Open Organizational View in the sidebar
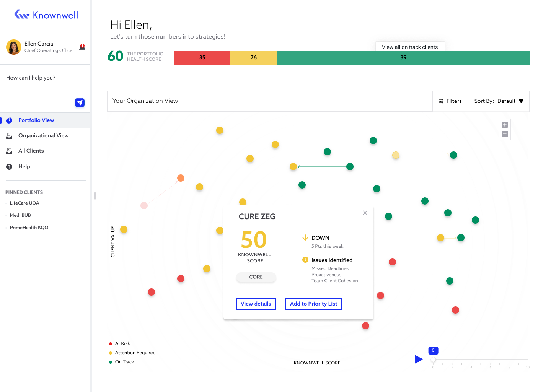Viewport: 551px width, 392px height. [x=46, y=135]
